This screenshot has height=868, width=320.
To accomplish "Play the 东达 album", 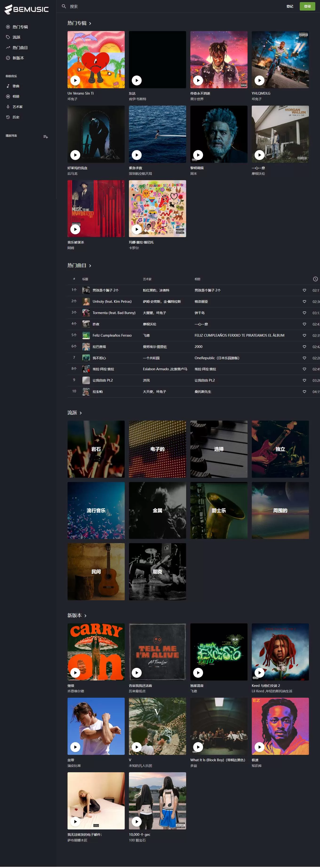I will (136, 80).
